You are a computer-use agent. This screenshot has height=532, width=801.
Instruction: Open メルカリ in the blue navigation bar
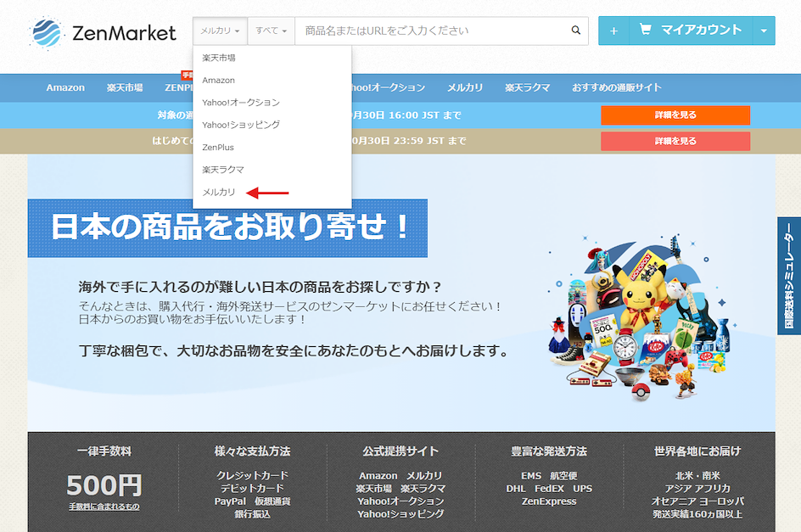pos(465,87)
